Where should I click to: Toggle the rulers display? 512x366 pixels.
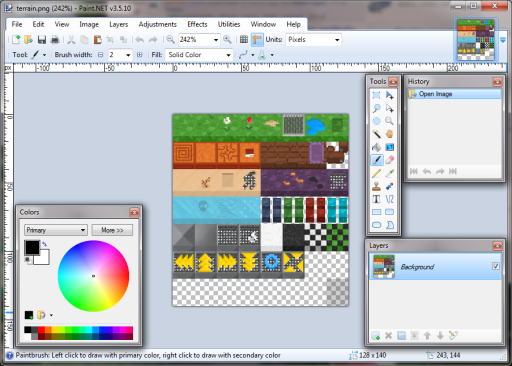tap(257, 40)
